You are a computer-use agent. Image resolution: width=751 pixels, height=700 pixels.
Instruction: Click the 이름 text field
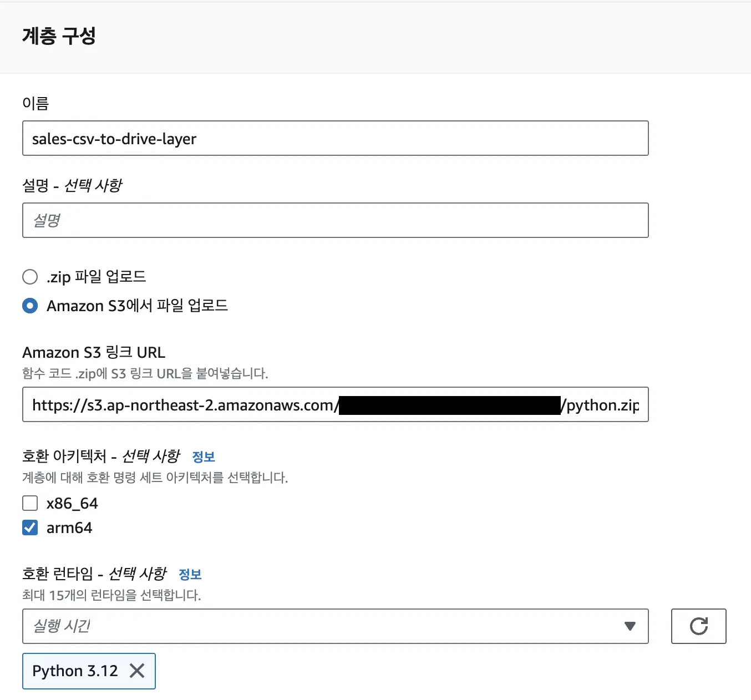(x=335, y=139)
